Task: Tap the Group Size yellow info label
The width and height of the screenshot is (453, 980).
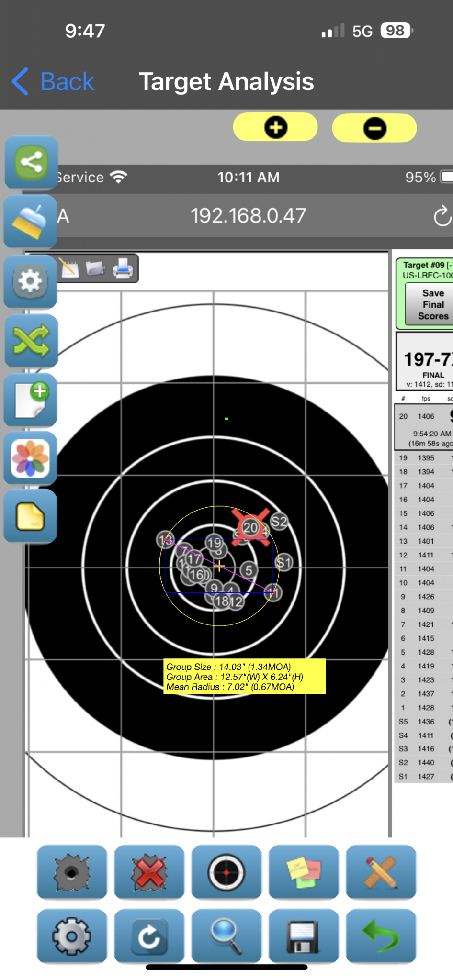Action: point(244,677)
